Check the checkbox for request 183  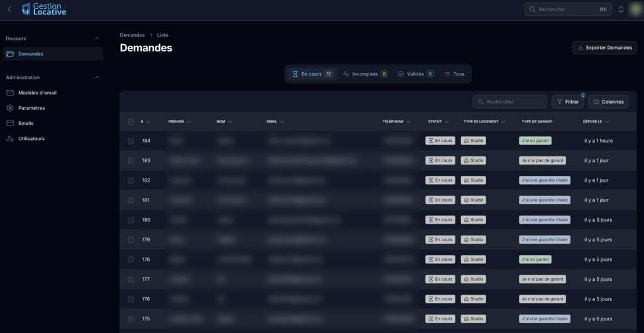[x=131, y=161]
